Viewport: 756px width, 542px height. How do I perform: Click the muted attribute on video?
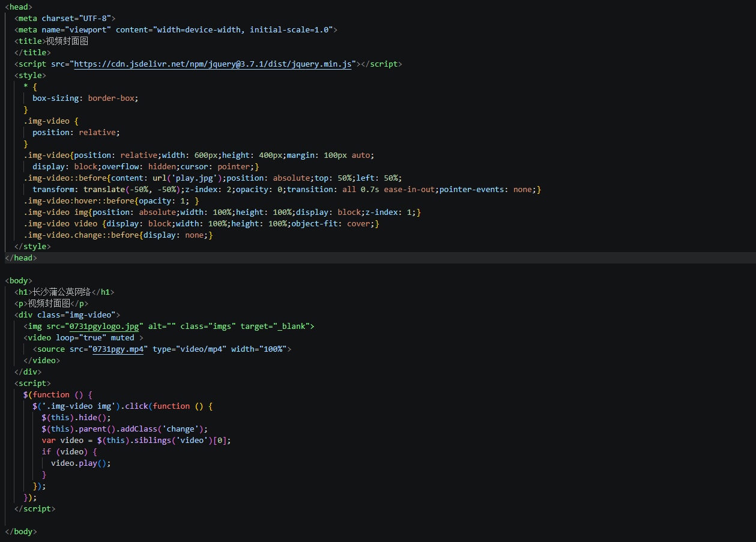tap(122, 338)
